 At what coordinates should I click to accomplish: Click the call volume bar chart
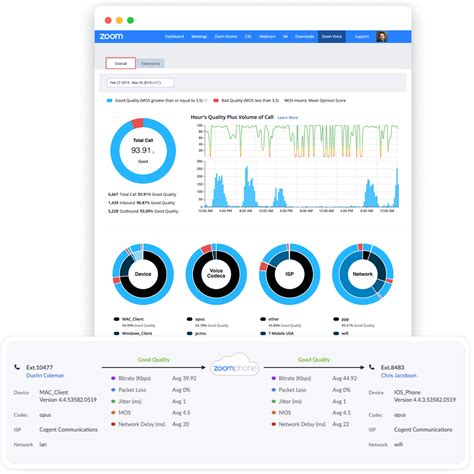pos(301,184)
